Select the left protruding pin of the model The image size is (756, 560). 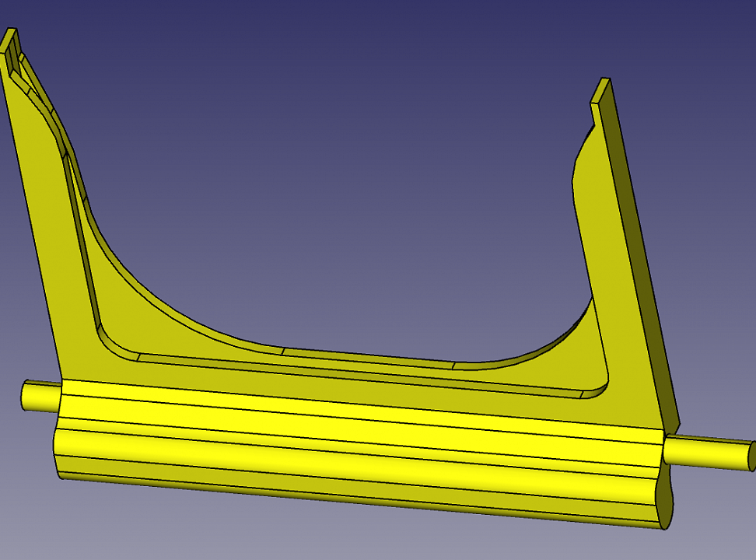(x=40, y=396)
